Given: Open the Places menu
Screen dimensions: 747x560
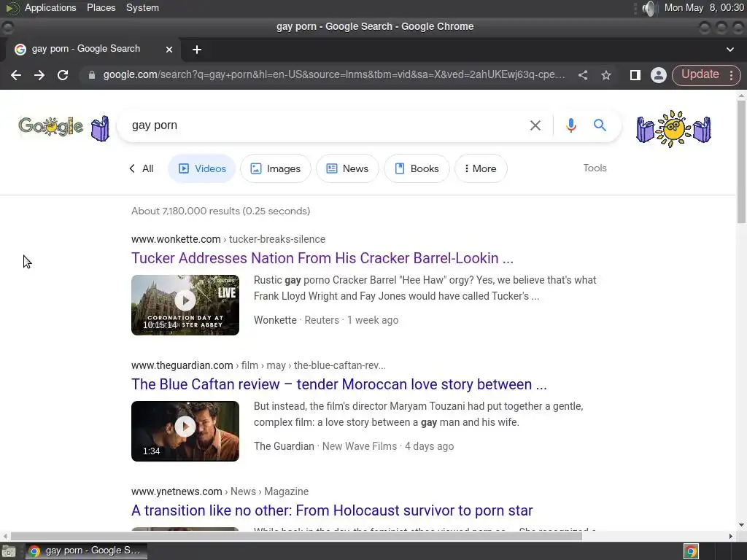Looking at the screenshot, I should [101, 7].
